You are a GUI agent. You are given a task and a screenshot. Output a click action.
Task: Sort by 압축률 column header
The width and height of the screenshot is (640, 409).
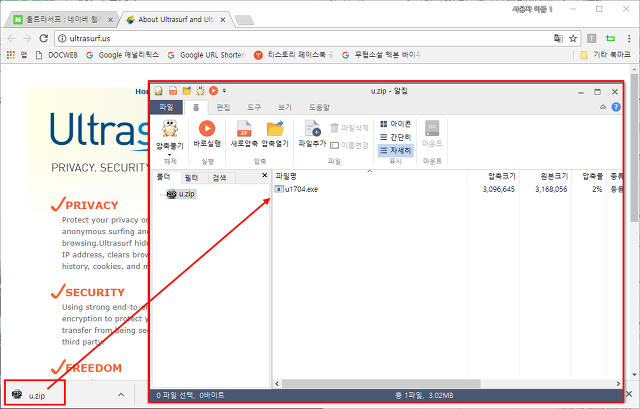tap(592, 176)
